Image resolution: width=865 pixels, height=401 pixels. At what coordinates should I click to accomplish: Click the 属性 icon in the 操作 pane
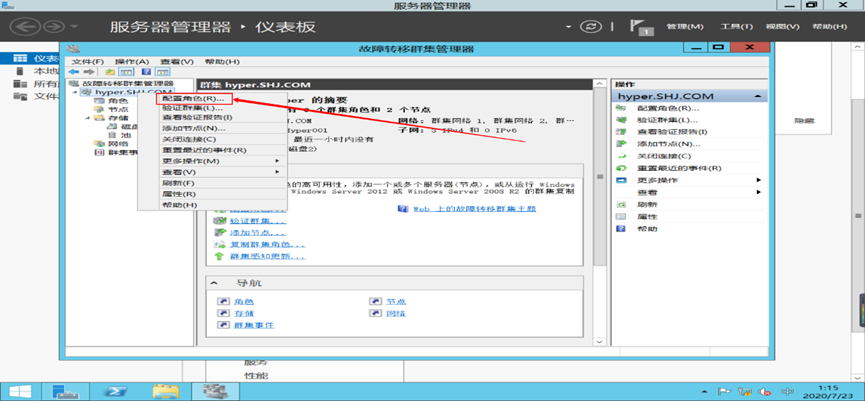(x=621, y=217)
